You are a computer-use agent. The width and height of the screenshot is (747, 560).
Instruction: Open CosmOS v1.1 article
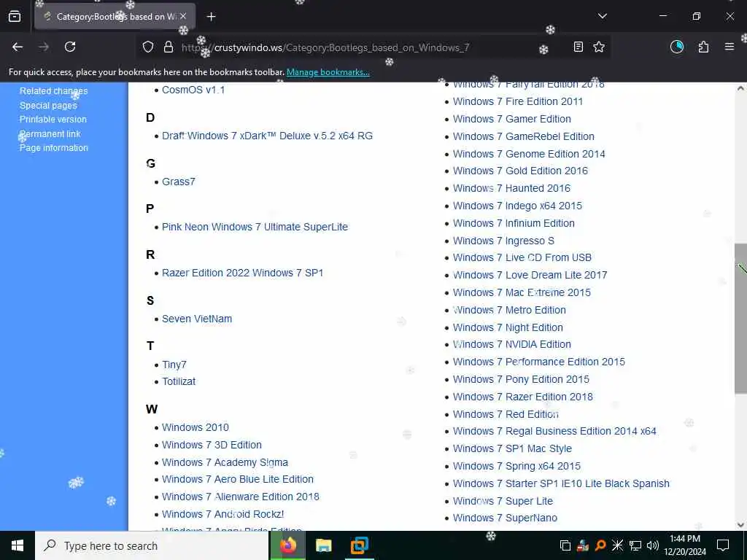pyautogui.click(x=193, y=90)
